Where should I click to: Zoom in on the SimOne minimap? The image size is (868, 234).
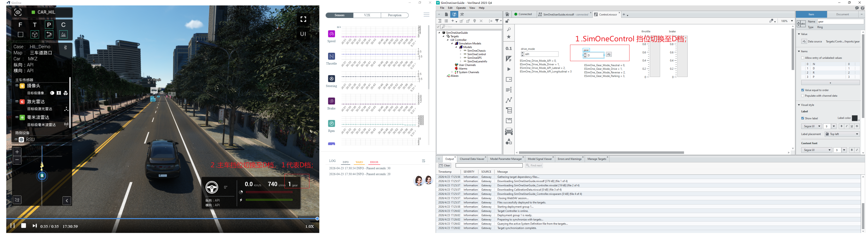click(x=17, y=152)
